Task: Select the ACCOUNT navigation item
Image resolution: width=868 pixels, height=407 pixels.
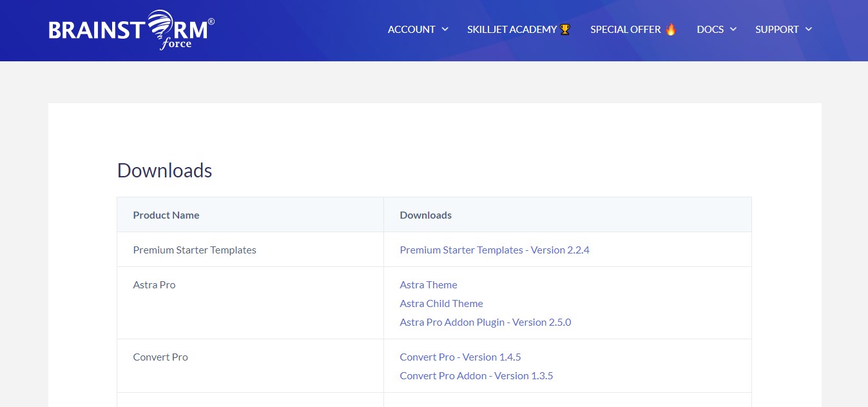Action: tap(411, 29)
